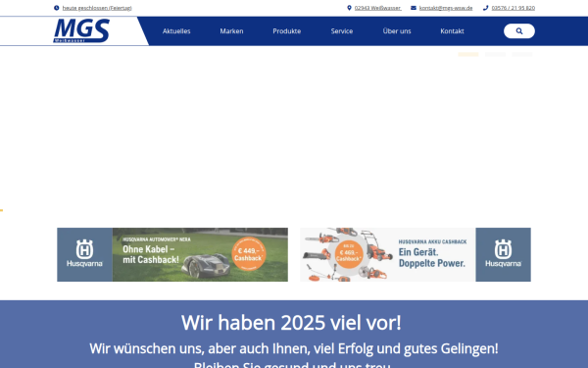Screen dimensions: 588x368
Task: Open the search with the magnifier button
Action: pyautogui.click(x=519, y=31)
